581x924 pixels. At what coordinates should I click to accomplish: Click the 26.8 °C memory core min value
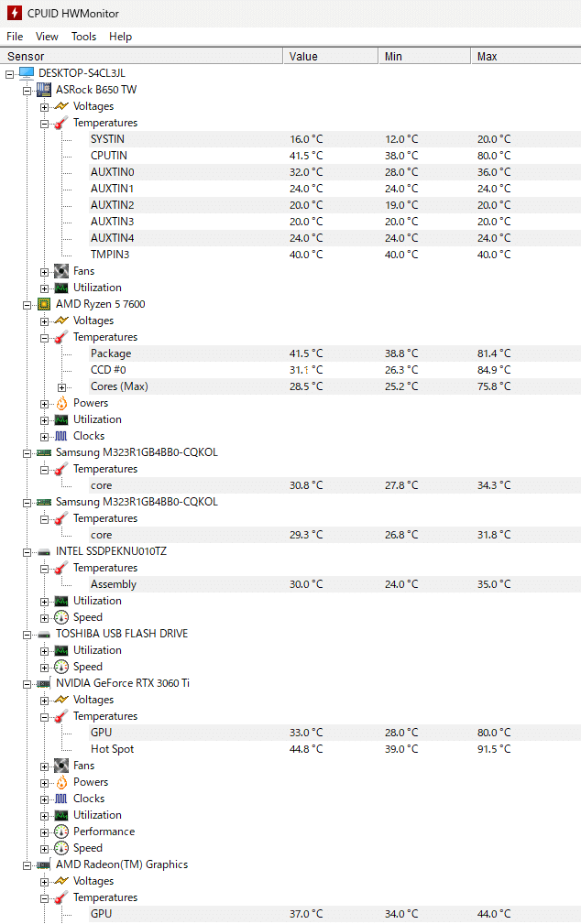(x=401, y=535)
